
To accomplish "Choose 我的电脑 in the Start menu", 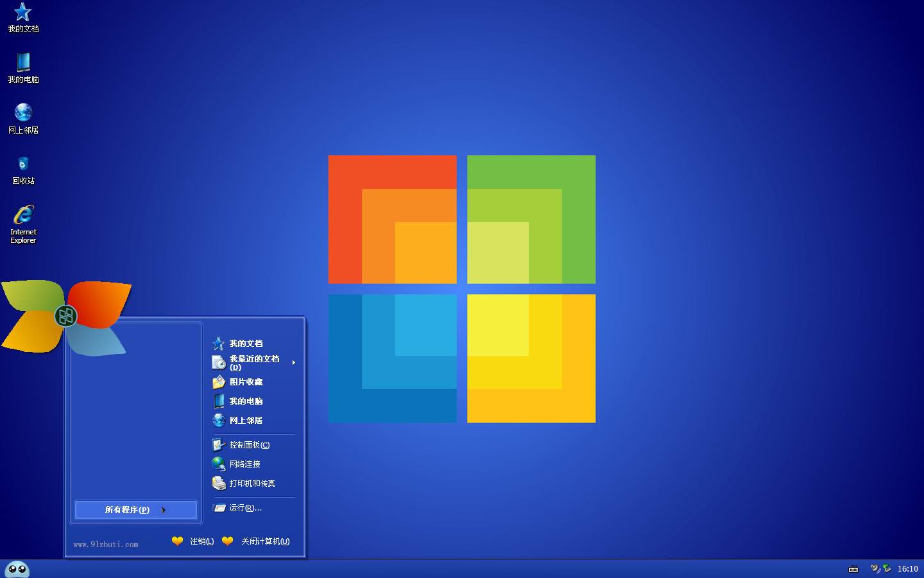I will point(253,401).
